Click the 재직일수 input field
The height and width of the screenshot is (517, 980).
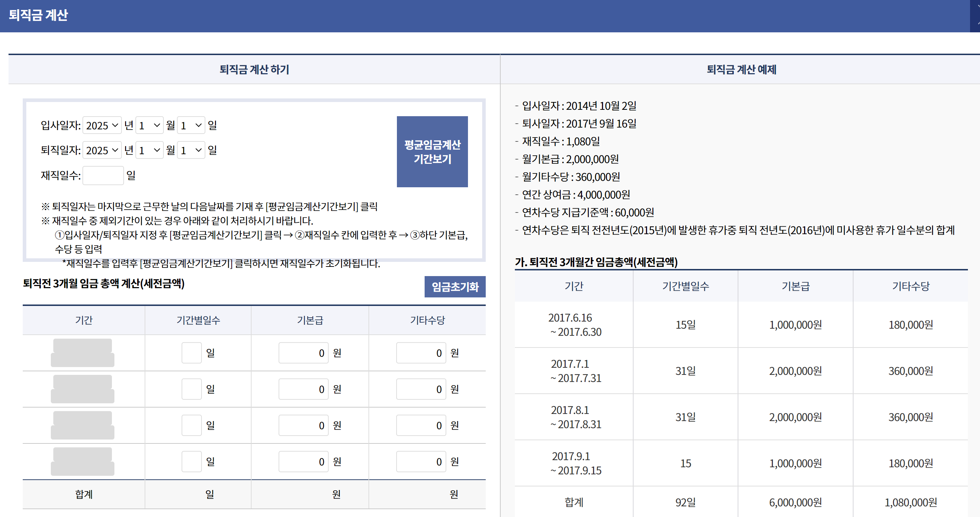coord(103,176)
